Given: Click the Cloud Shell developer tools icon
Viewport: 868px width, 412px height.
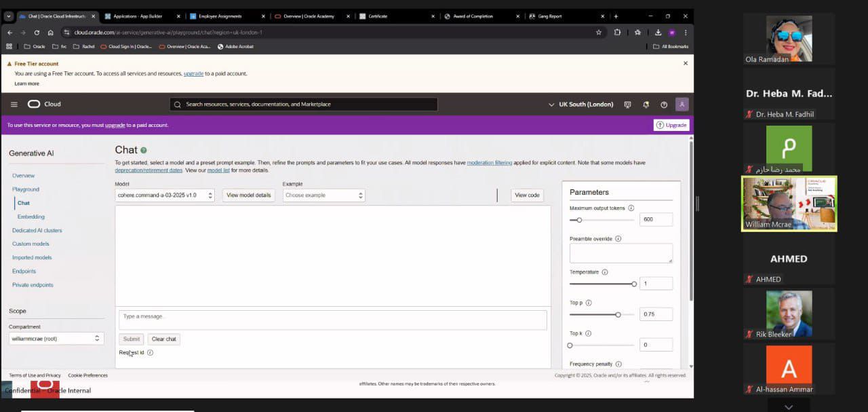Looking at the screenshot, I should coord(627,105).
